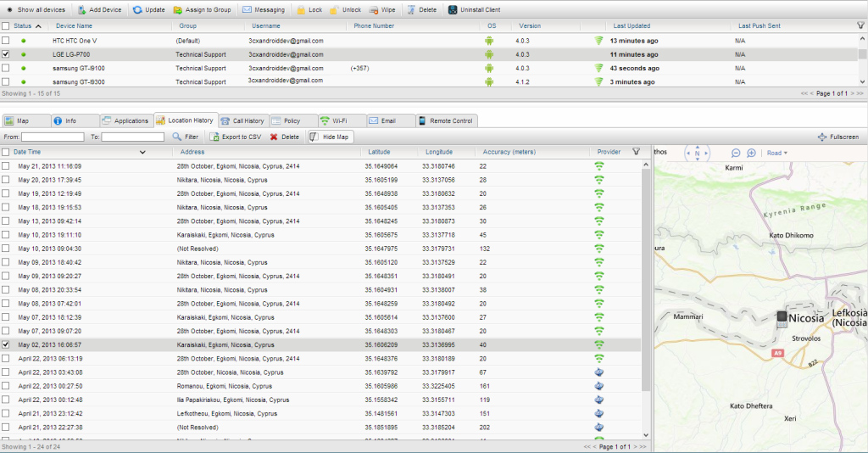Click GPS provider icon for April 22 03:43:08 row
Image resolution: width=868 pixels, height=453 pixels.
tap(599, 372)
